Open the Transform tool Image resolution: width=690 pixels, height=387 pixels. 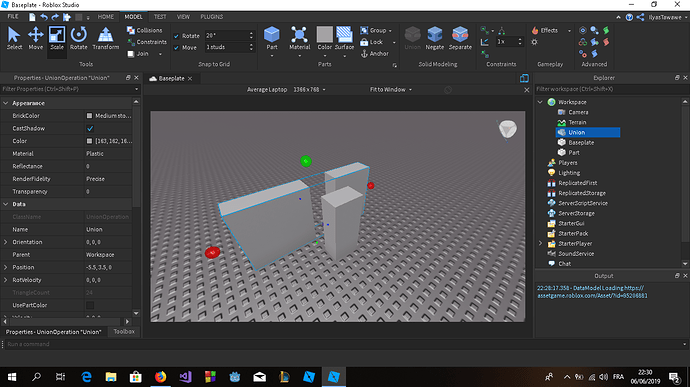pos(105,38)
